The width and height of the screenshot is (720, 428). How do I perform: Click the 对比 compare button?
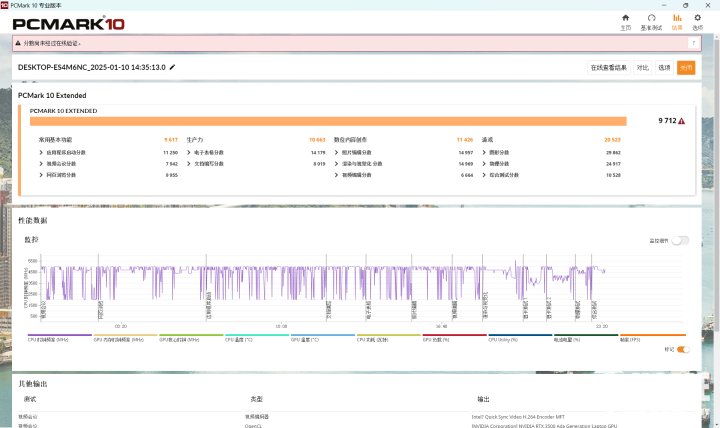pos(643,68)
